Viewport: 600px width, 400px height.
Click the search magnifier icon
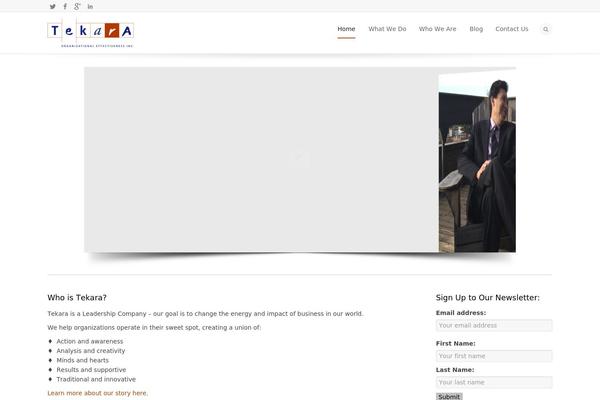pyautogui.click(x=546, y=29)
